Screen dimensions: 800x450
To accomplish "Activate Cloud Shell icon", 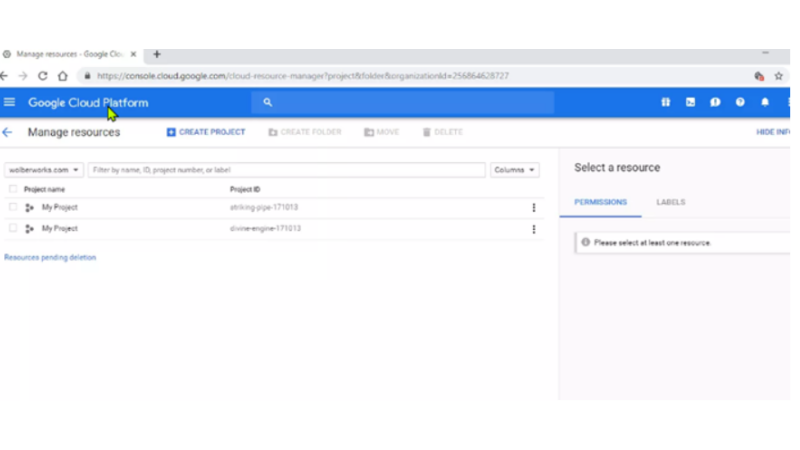I will point(690,103).
